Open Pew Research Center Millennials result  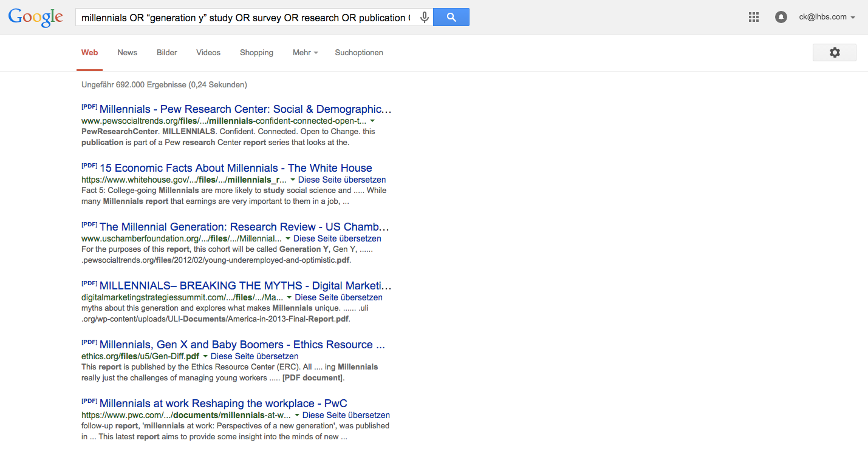coord(245,109)
